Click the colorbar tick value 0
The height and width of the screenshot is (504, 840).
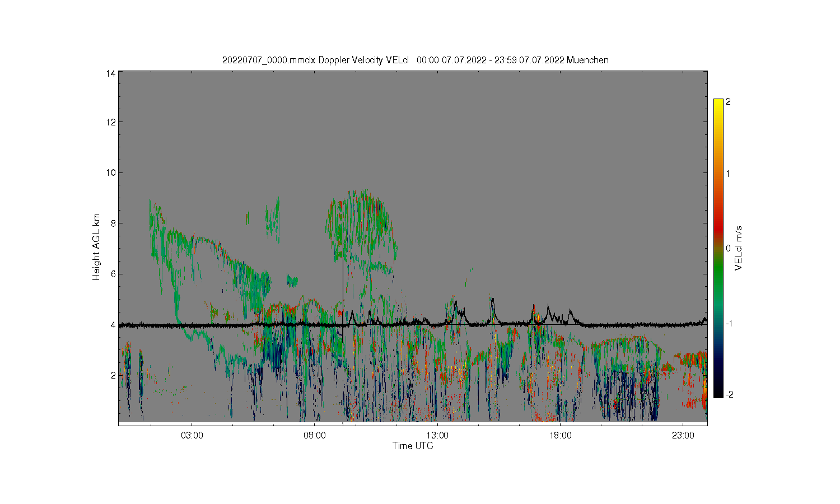[728, 248]
